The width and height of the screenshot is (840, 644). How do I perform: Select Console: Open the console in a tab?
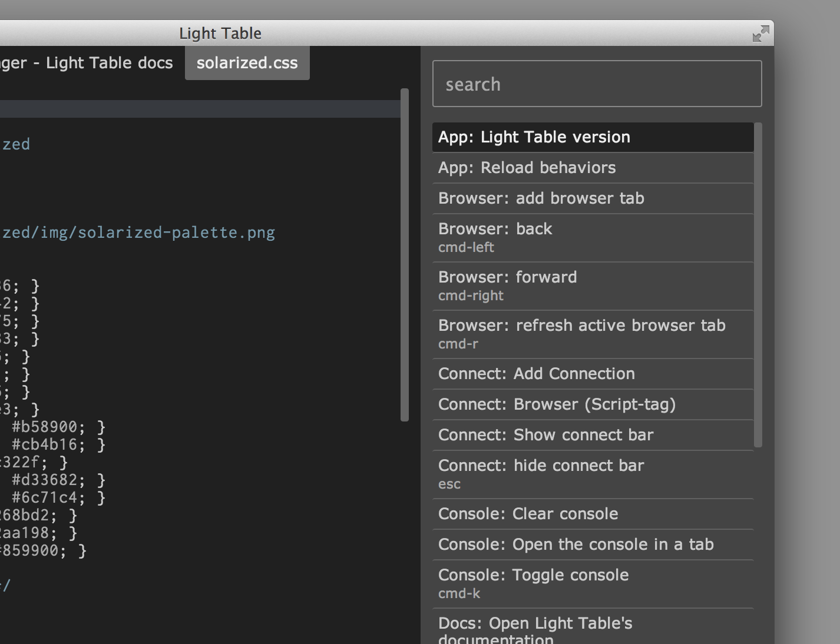click(593, 545)
